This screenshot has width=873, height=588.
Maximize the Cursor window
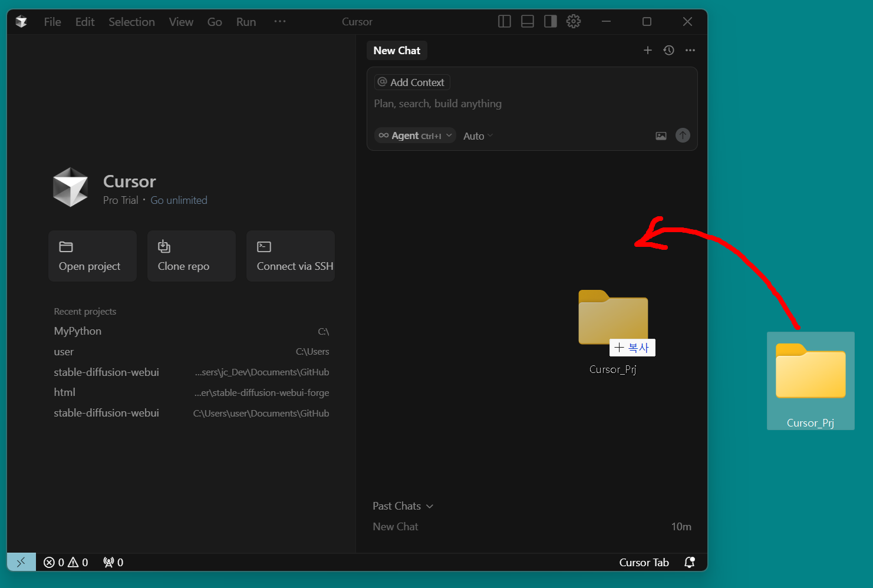(647, 22)
